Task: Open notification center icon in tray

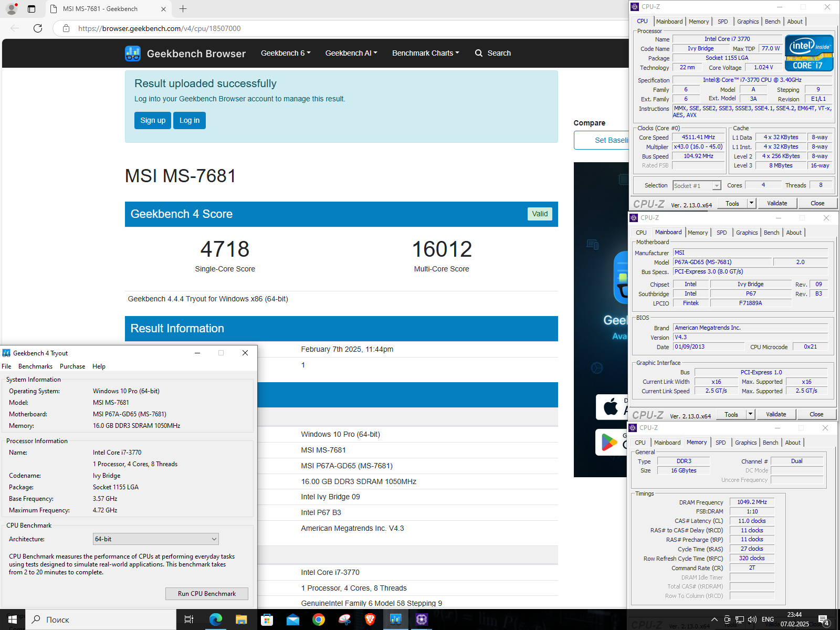Action: tap(824, 620)
